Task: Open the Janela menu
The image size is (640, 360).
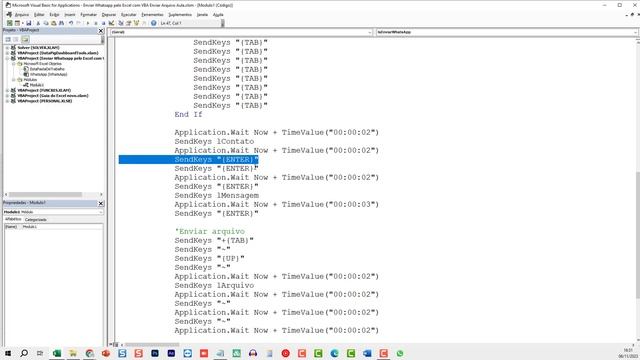Action: [202, 15]
